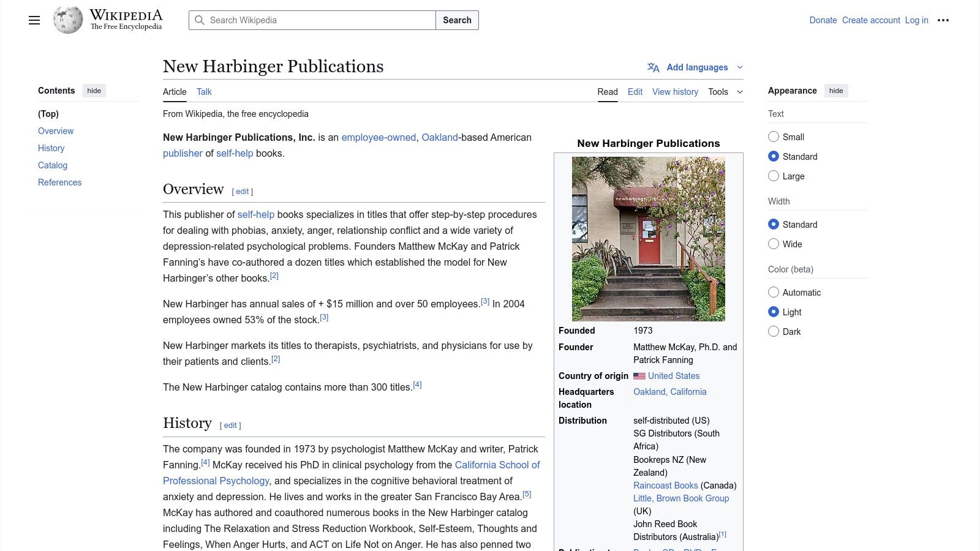This screenshot has height=551, width=980.
Task: Jump to Overview in contents
Action: 56,131
